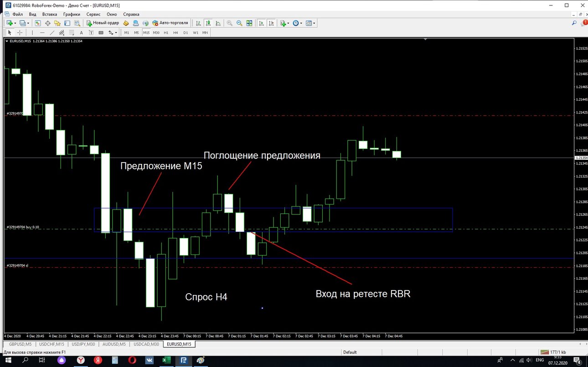The image size is (588, 367).
Task: Open the Вставка menu
Action: (x=50, y=14)
